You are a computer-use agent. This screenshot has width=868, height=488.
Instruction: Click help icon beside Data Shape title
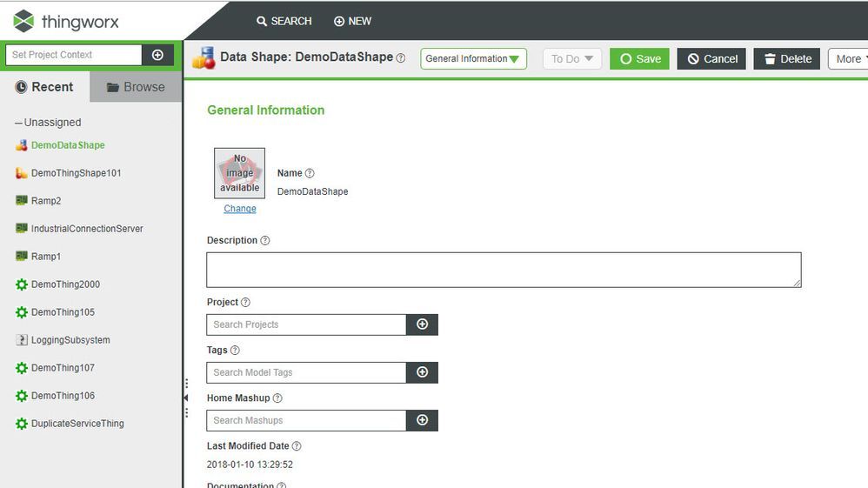click(x=401, y=58)
